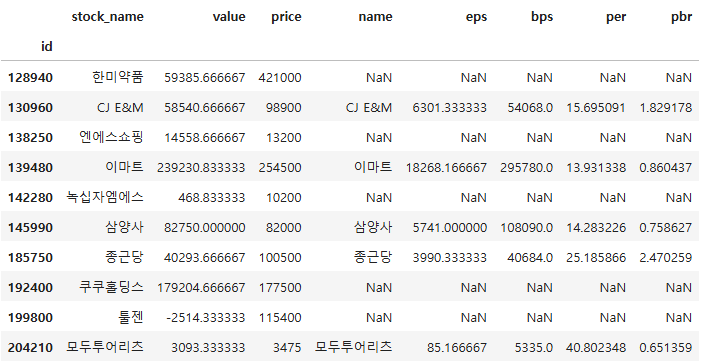Screen dimensions: 706x364
Task: Select row id 142280
Action: click(30, 197)
